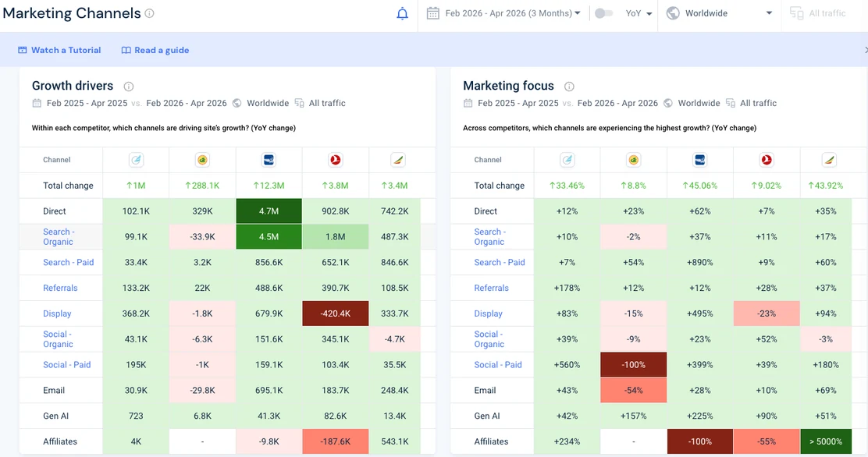Open Search - Organic in Marketing focus
Viewport: 868px width, 457px height.
(489, 237)
